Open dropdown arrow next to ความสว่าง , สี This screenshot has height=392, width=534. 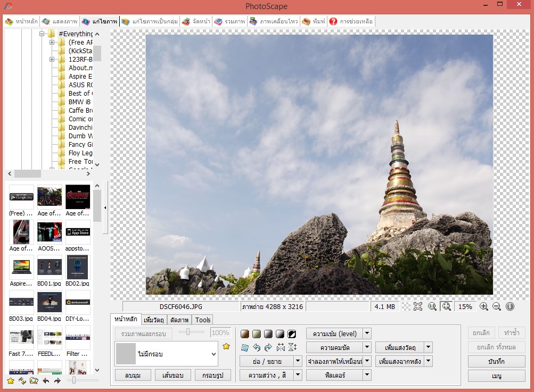coord(298,375)
